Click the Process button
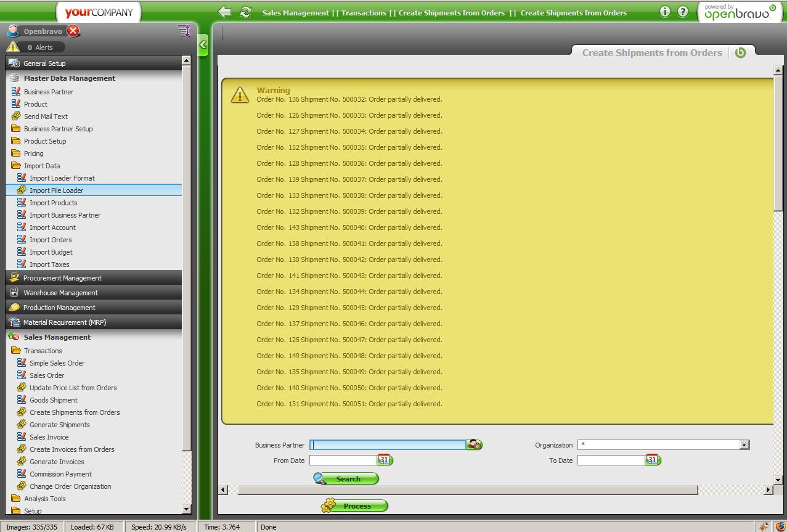787x532 pixels. [355, 506]
